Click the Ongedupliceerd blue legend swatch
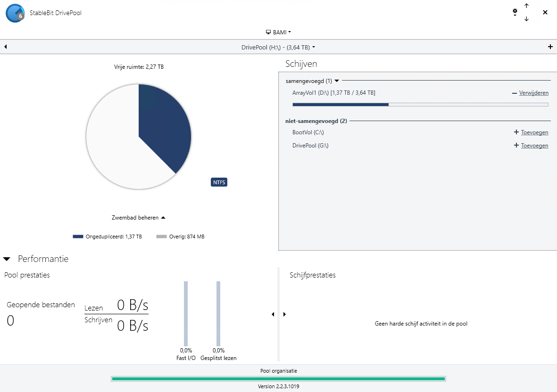 pyautogui.click(x=78, y=237)
